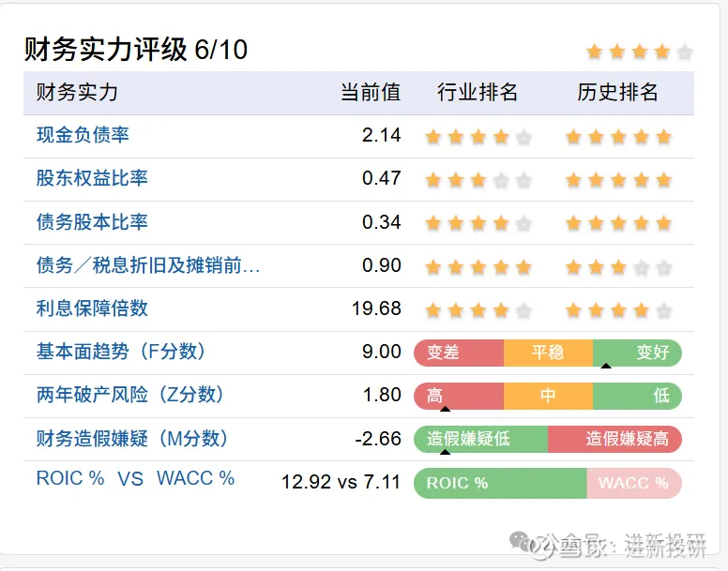Open the 两年破产风险（Z分数） link

(130, 395)
